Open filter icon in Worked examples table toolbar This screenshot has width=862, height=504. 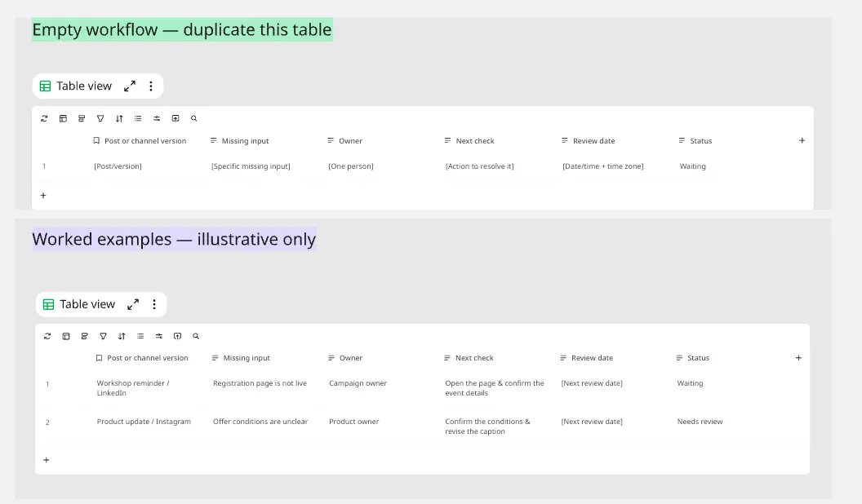(x=103, y=336)
